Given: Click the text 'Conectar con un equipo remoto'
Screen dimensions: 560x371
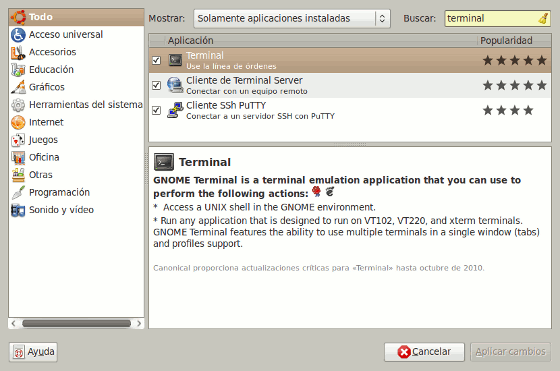Looking at the screenshot, I should pos(247,91).
